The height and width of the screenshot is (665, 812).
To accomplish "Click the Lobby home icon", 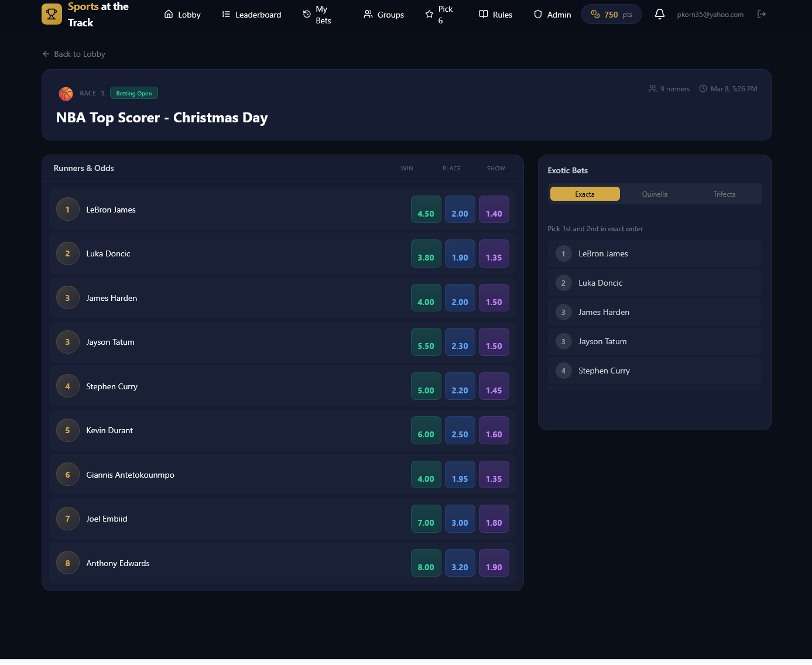I will (169, 14).
